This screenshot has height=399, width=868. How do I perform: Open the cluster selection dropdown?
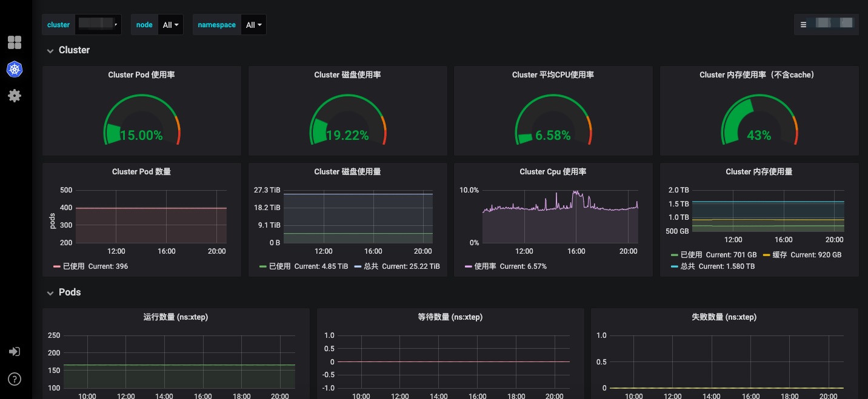click(x=98, y=24)
